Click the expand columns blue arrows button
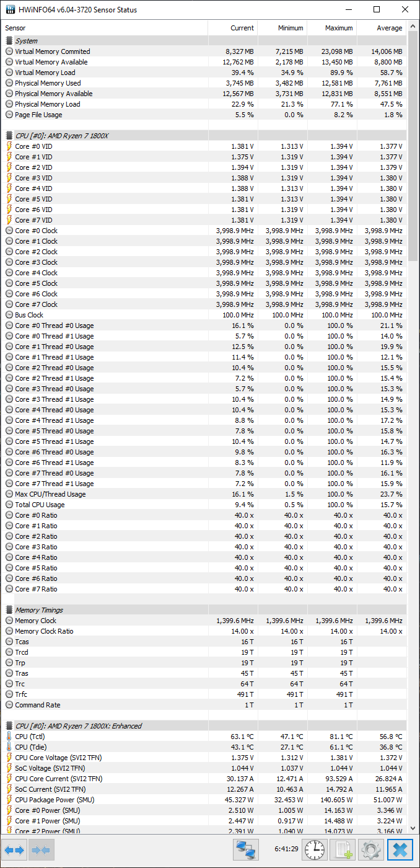Image resolution: width=420 pixels, height=868 pixels. click(14, 850)
